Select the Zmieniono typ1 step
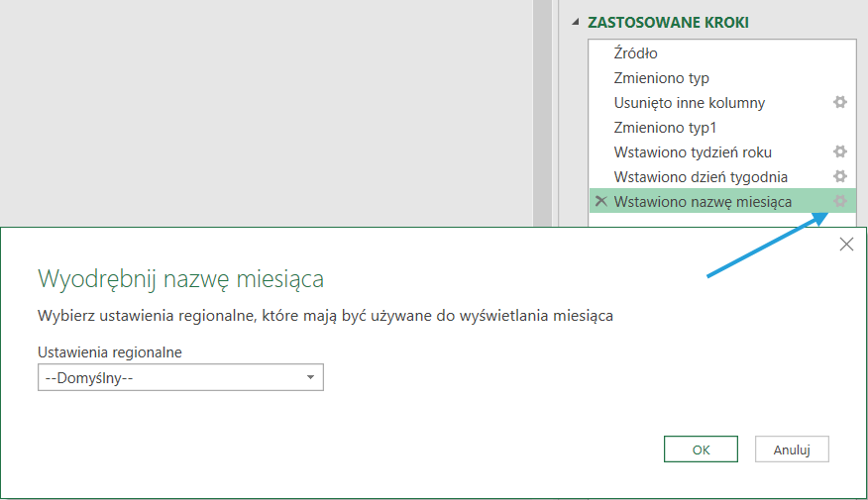Viewport: 868px width, 500px height. click(x=665, y=128)
